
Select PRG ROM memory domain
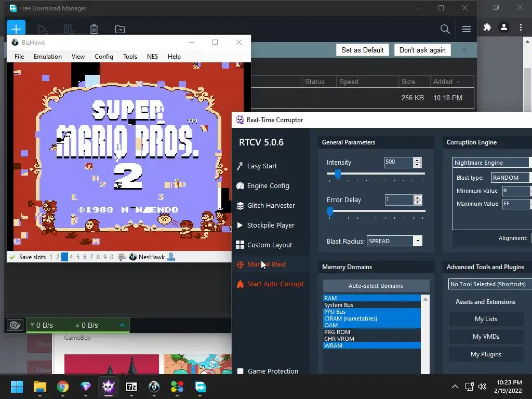(372, 332)
